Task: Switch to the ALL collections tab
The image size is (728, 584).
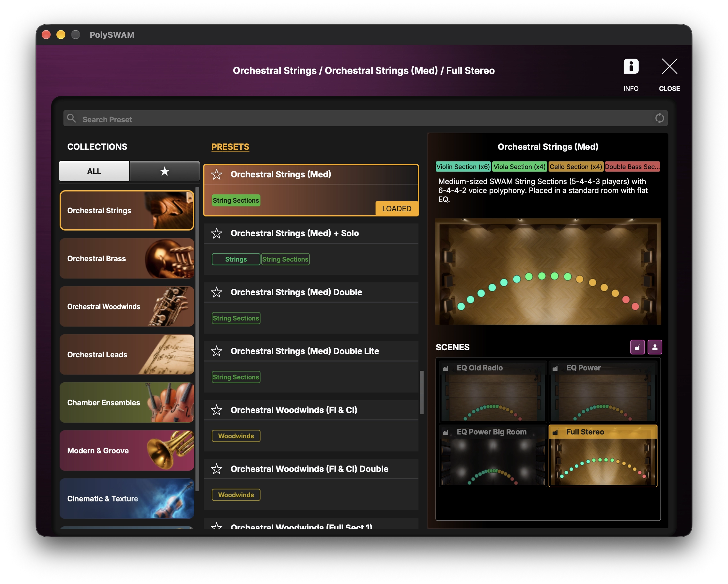Action: [94, 171]
